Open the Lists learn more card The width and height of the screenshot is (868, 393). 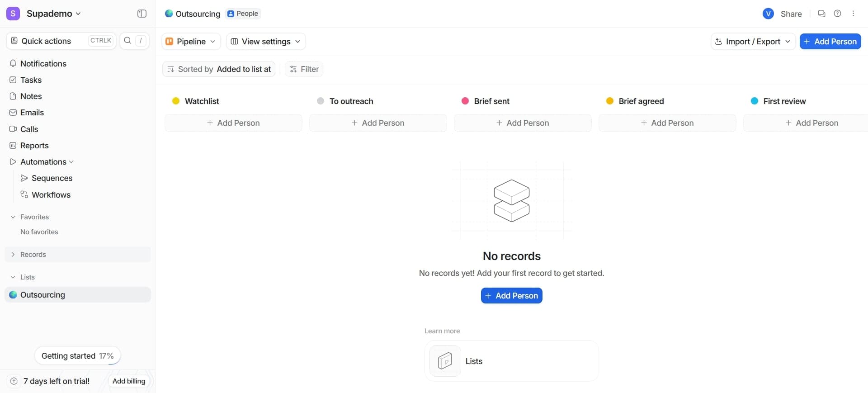(x=511, y=361)
